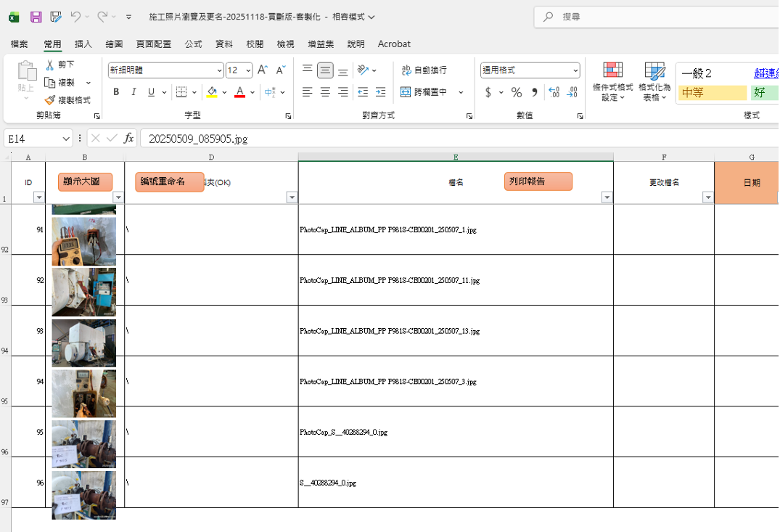This screenshot has height=532, width=780.
Task: Click the Increase Decimal icon
Action: [x=553, y=92]
